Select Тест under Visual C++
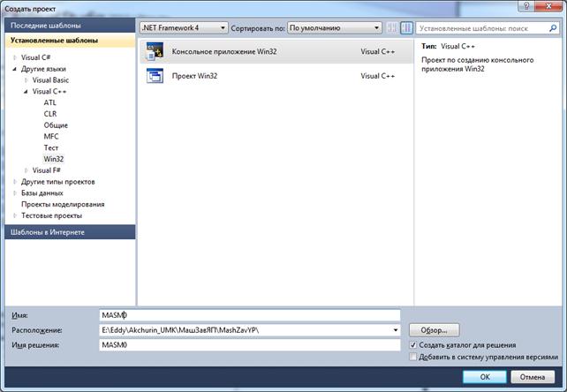The height and width of the screenshot is (392, 567). click(x=51, y=147)
